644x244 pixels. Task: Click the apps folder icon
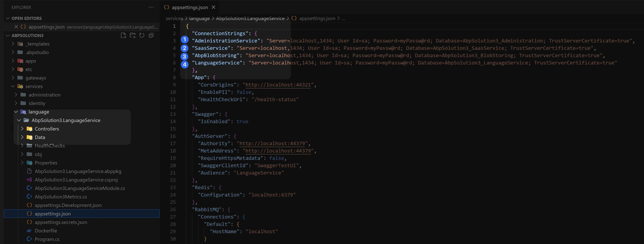pos(20,61)
